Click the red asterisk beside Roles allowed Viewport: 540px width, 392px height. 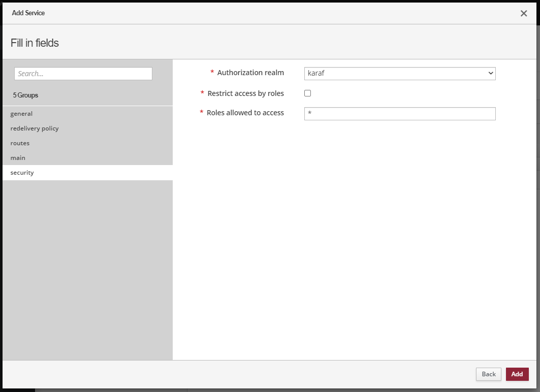201,113
